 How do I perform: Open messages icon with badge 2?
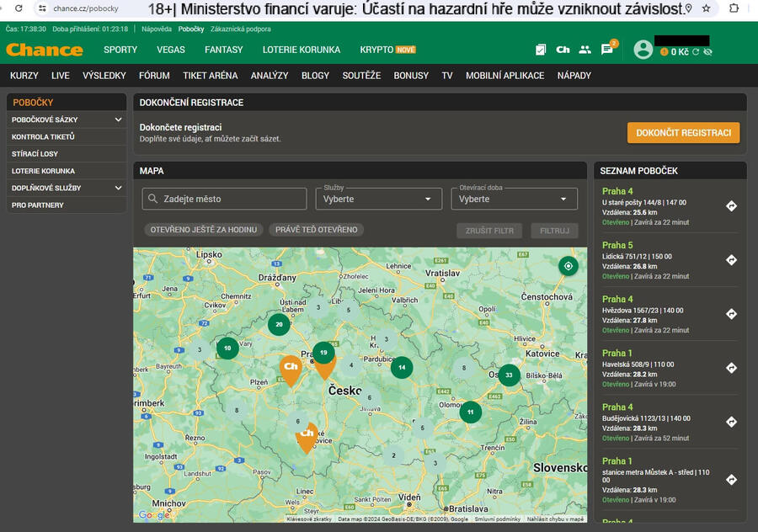pos(607,50)
